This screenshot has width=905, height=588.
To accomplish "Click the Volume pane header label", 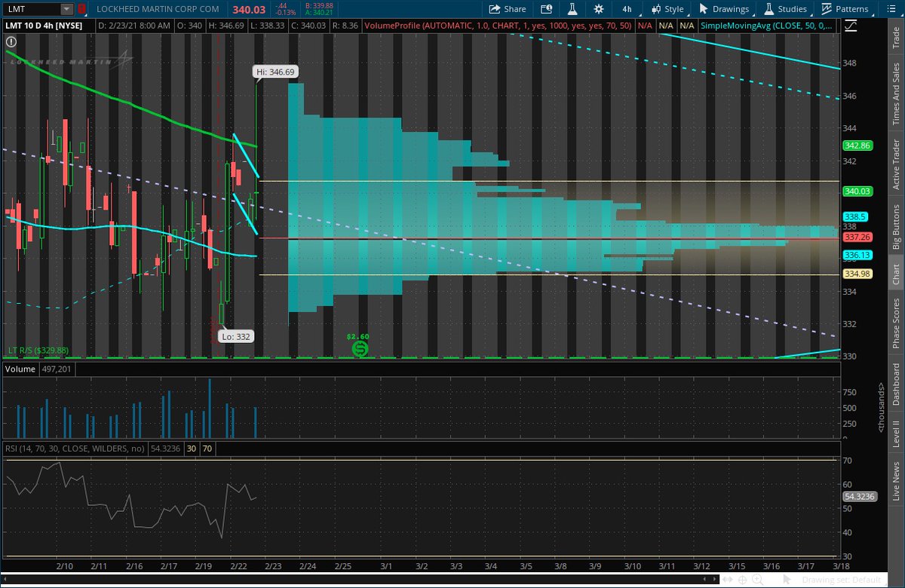I will pyautogui.click(x=20, y=369).
